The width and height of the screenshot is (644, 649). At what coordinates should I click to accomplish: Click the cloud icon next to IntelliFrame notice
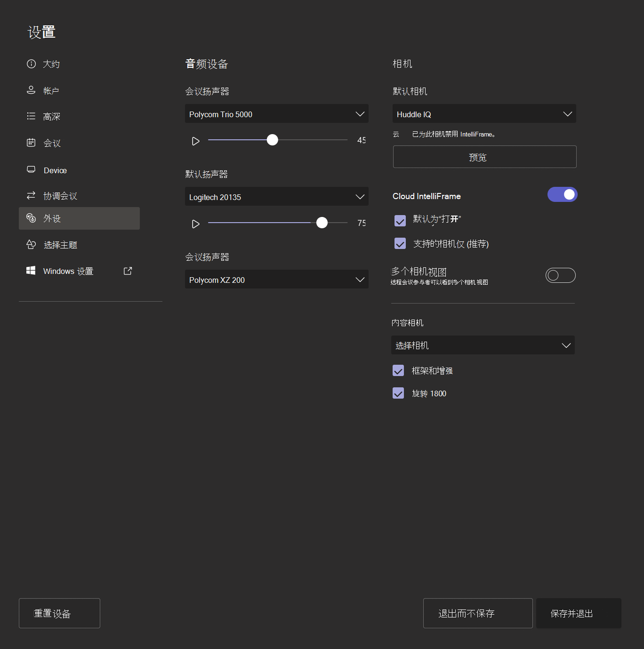tap(396, 134)
